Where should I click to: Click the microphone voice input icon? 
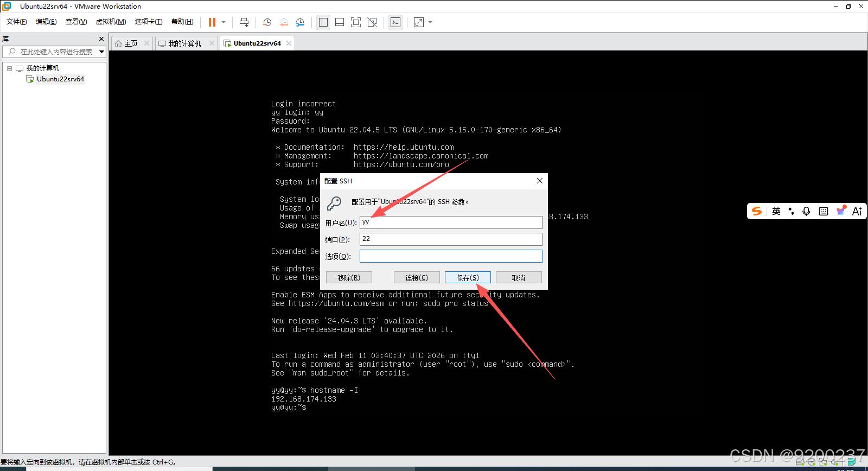[807, 211]
